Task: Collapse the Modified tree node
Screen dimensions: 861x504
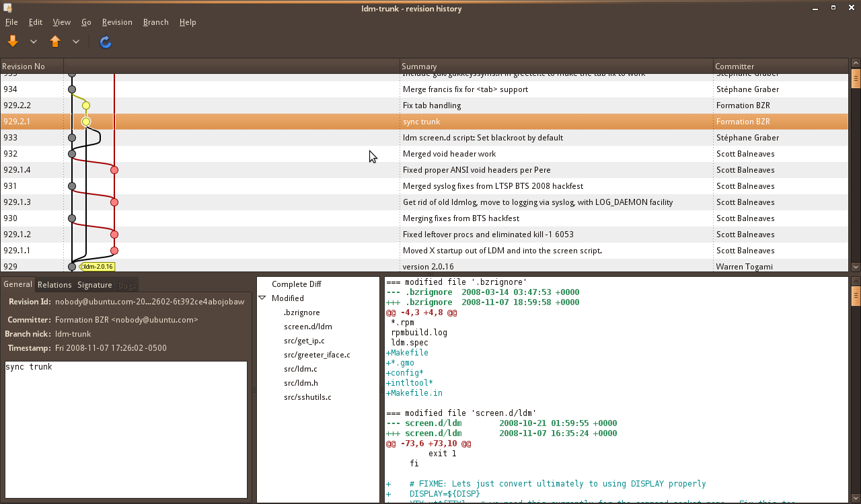Action: coord(262,298)
